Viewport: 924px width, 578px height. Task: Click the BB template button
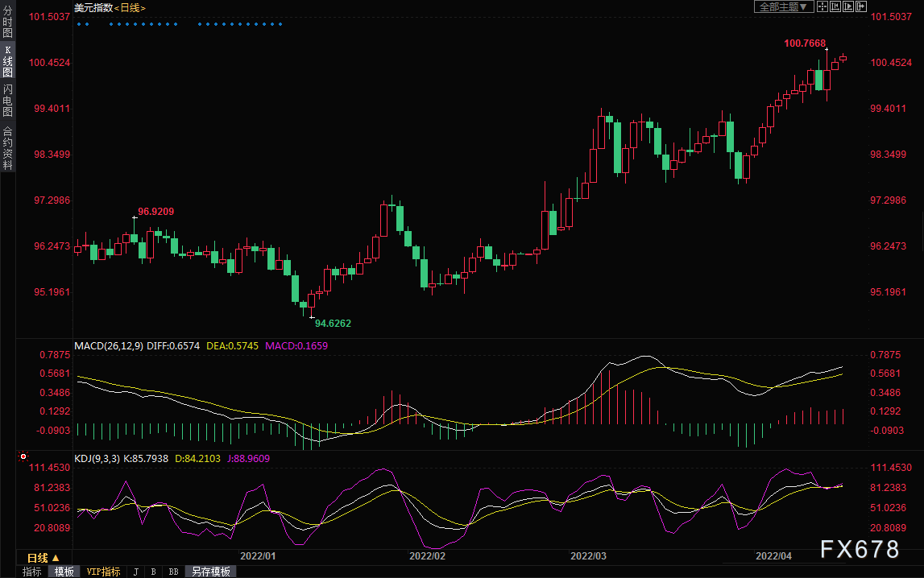[x=173, y=572]
